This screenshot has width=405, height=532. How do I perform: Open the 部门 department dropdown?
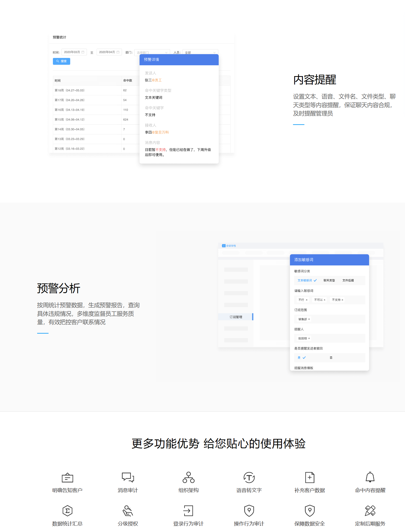(152, 52)
